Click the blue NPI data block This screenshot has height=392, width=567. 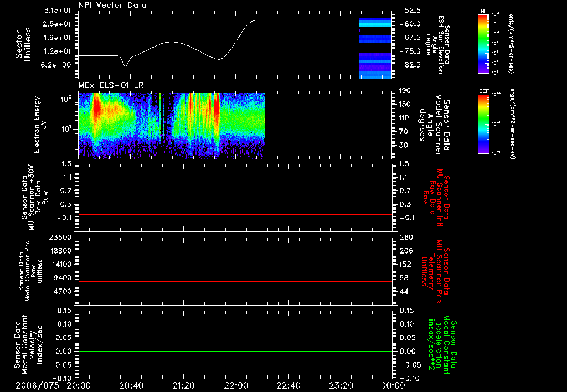point(375,48)
